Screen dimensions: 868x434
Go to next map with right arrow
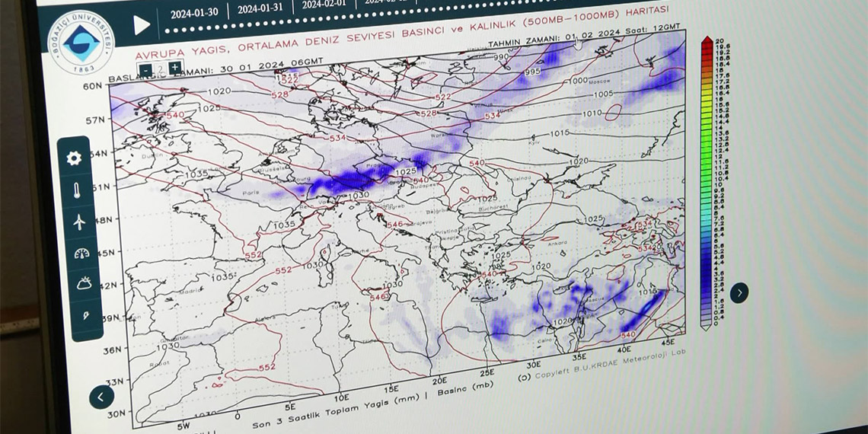point(739,292)
